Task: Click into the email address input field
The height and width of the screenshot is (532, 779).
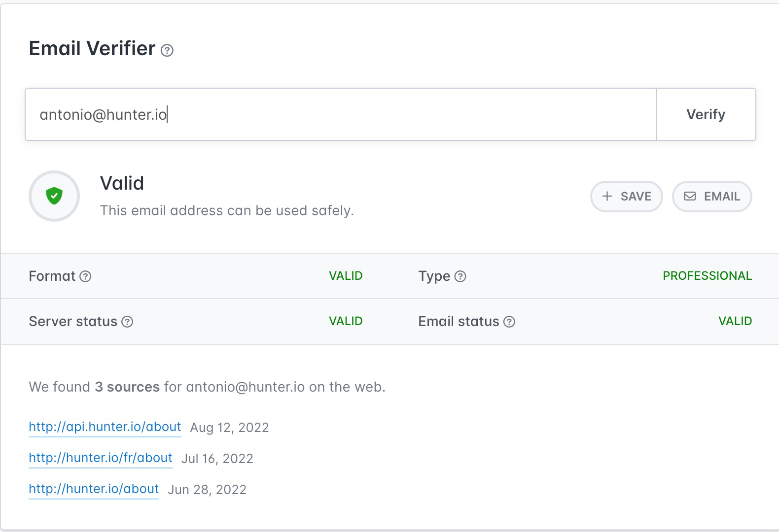Action: pos(340,114)
